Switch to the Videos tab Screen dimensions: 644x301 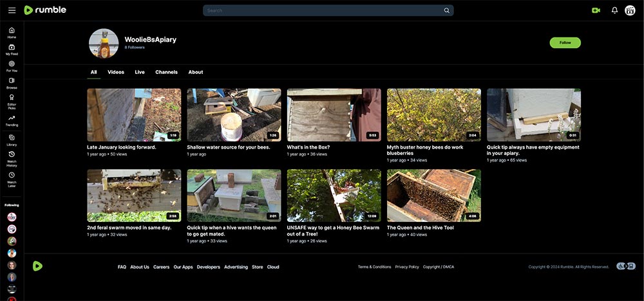[x=116, y=72]
